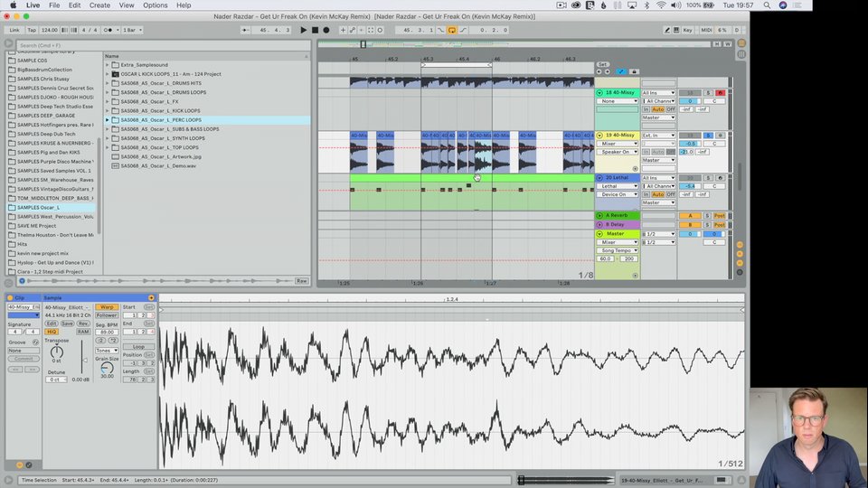Screen dimensions: 868x488
Task: Toggle phase nudge down button
Action: click(x=65, y=30)
